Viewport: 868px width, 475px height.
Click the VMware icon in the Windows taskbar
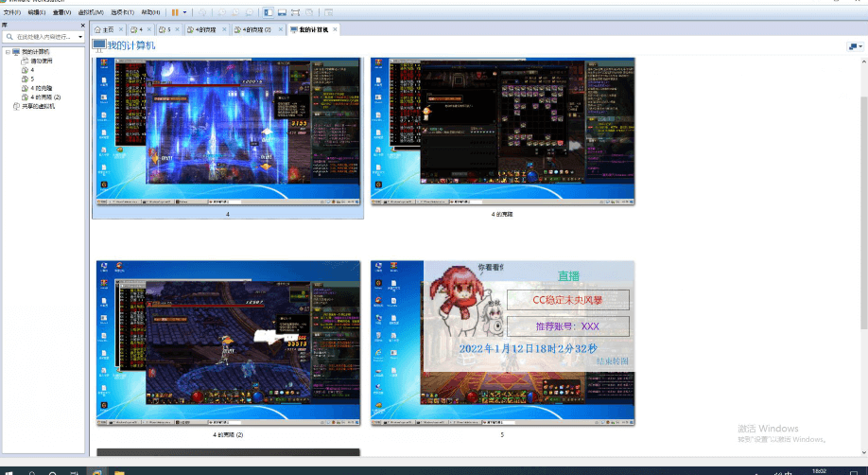pos(96,473)
